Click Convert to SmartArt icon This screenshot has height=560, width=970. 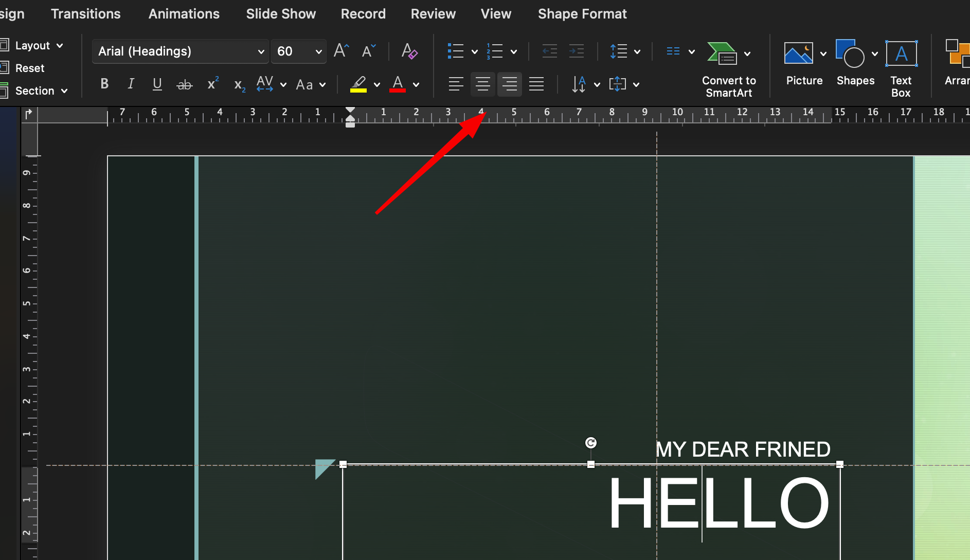pos(722,53)
